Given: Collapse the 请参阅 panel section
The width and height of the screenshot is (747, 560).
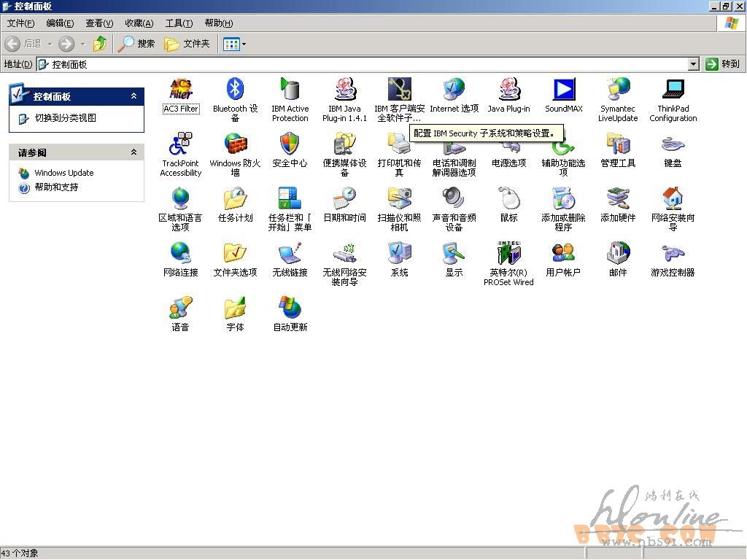Looking at the screenshot, I should (x=133, y=152).
